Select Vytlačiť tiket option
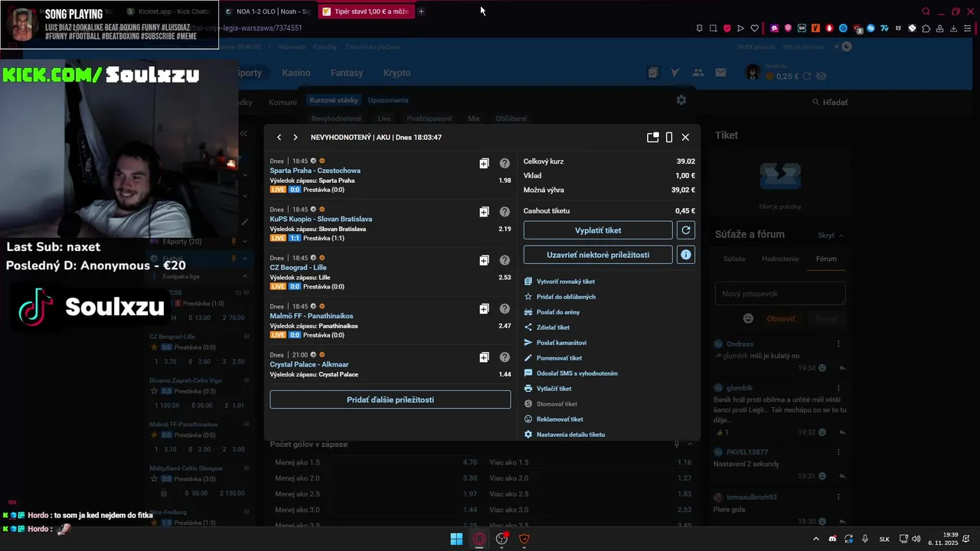Image resolution: width=980 pixels, height=551 pixels. [547, 389]
